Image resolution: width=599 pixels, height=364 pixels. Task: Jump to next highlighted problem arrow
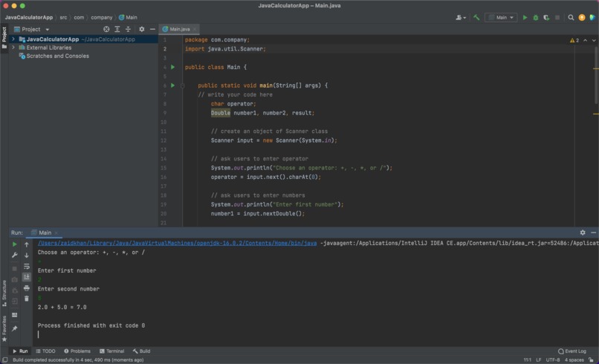594,40
